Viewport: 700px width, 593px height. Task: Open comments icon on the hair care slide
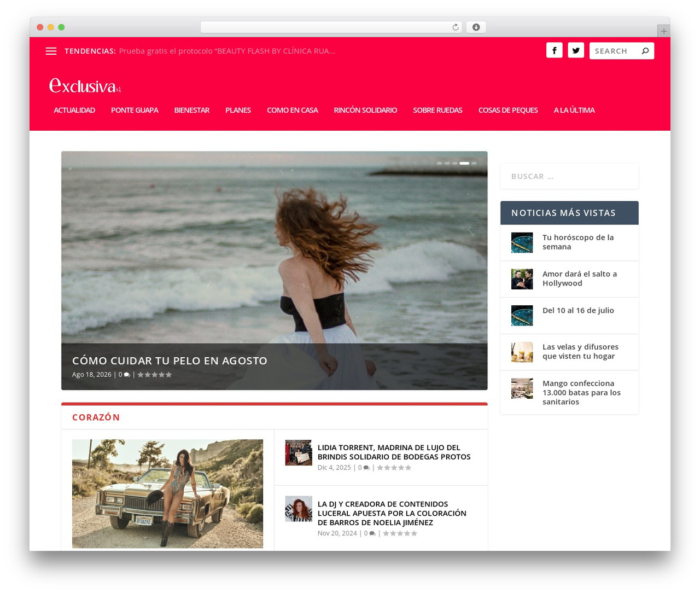pyautogui.click(x=127, y=375)
